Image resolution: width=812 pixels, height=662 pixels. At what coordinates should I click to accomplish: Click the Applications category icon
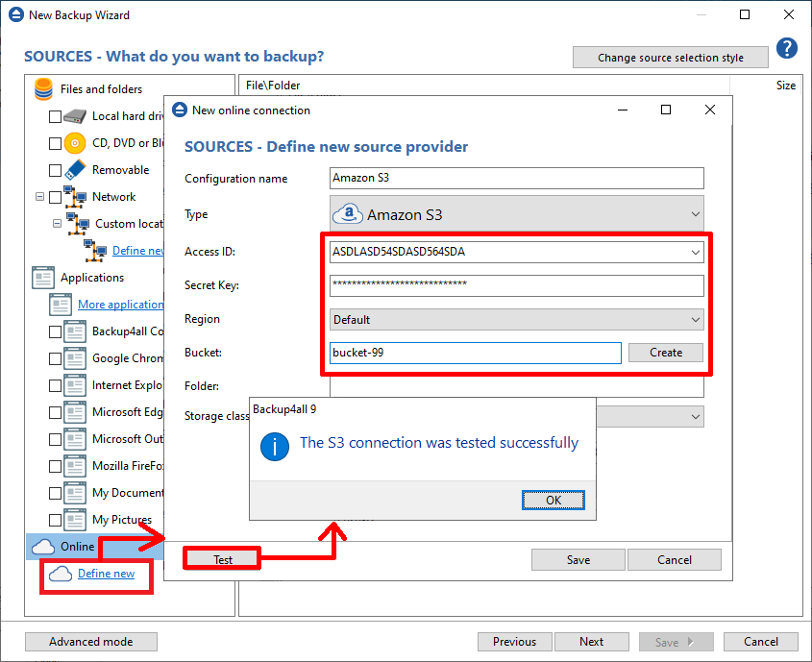43,278
